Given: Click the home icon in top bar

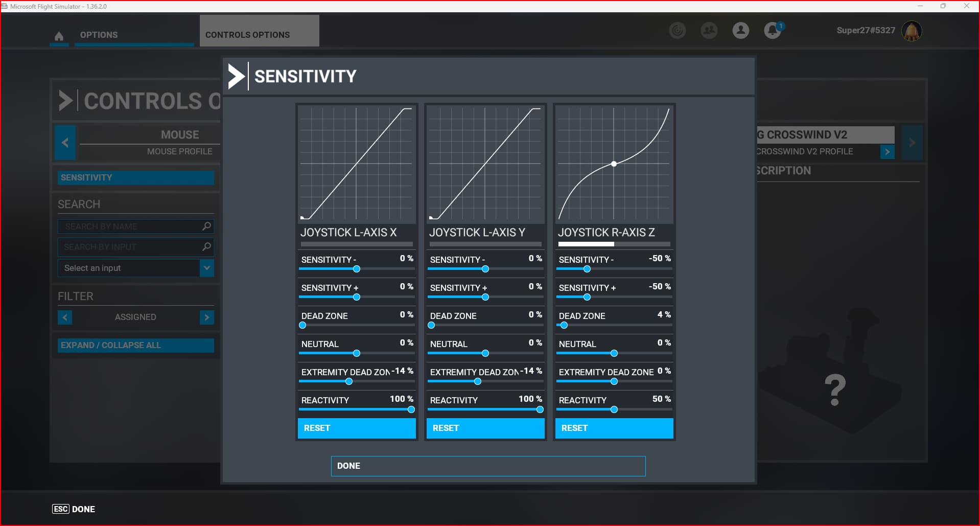Looking at the screenshot, I should [x=59, y=36].
